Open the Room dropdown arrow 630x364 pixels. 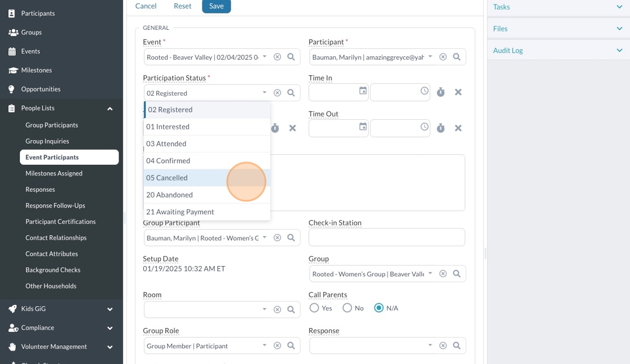[264, 309]
